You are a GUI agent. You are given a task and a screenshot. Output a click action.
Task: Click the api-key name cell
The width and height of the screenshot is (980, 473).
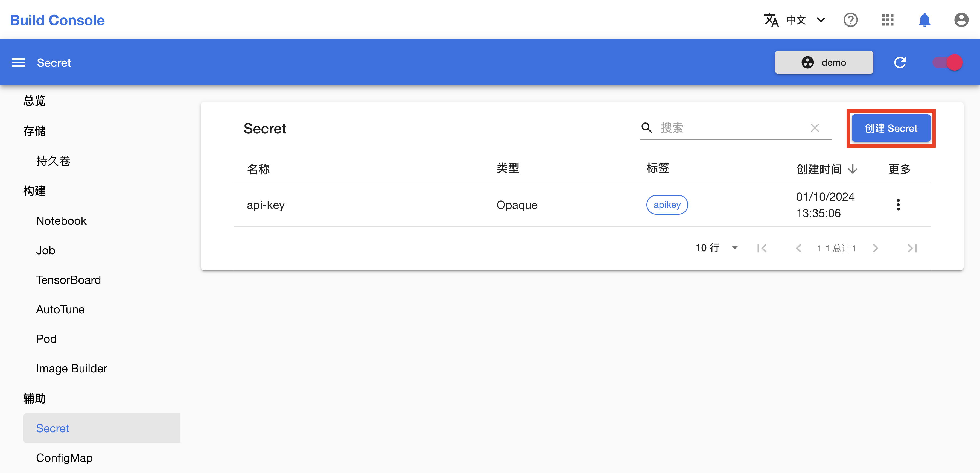(x=266, y=205)
